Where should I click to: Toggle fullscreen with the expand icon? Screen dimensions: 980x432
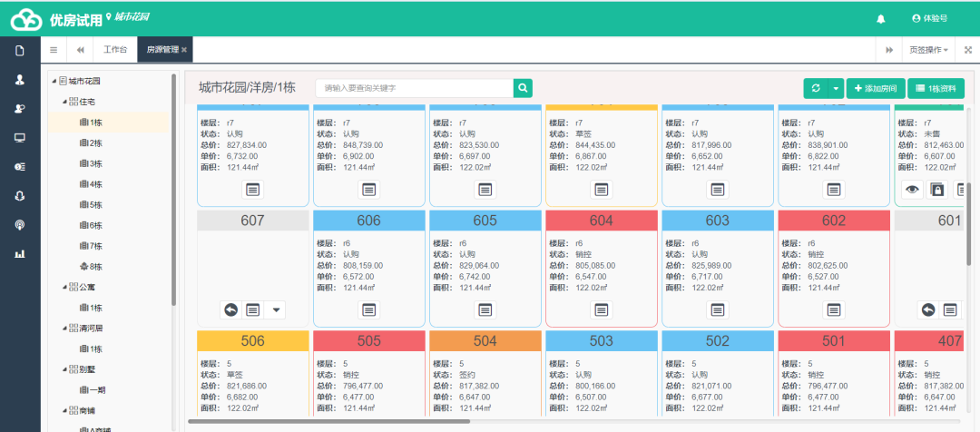click(967, 50)
